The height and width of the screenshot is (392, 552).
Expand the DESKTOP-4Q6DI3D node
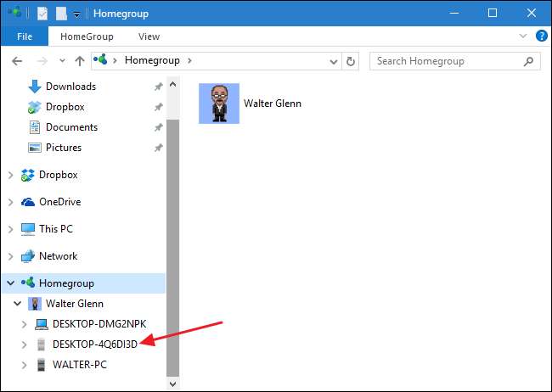(x=24, y=344)
